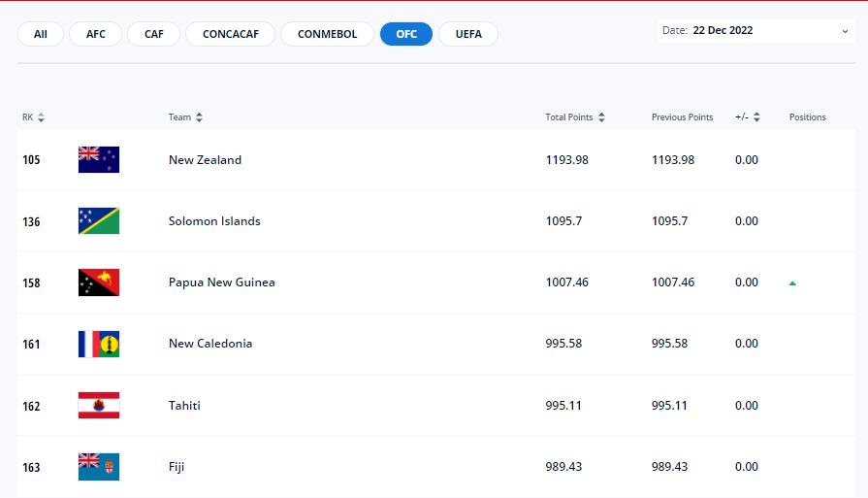Image resolution: width=868 pixels, height=498 pixels.
Task: Select the CONCACAF filter button
Action: point(229,34)
